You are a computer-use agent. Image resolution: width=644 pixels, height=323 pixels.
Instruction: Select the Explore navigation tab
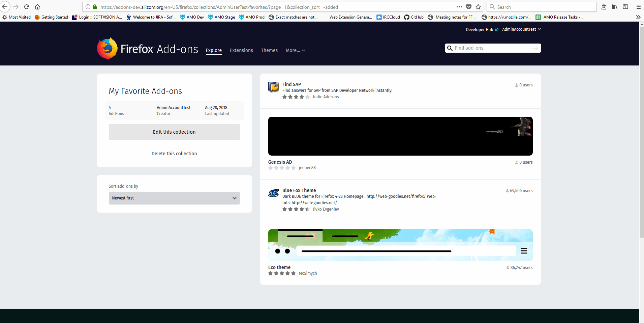pos(214,50)
